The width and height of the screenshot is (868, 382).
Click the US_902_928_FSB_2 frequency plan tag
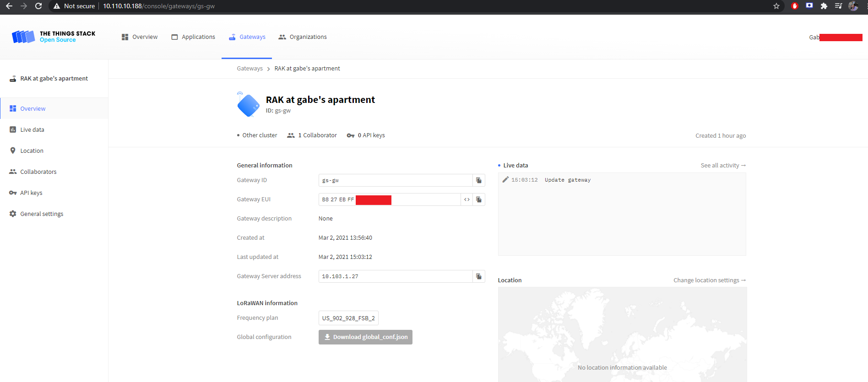pyautogui.click(x=348, y=318)
